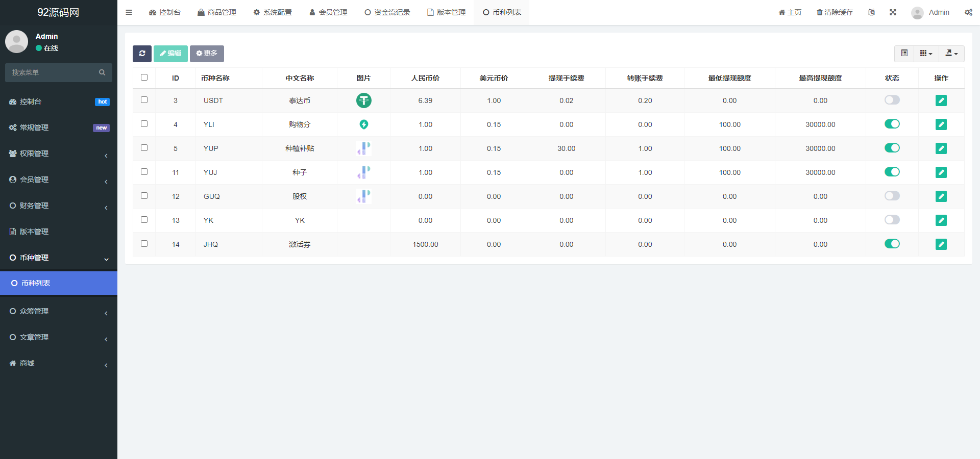980x459 pixels.
Task: Switch to 资金流记录 top tab
Action: (387, 12)
